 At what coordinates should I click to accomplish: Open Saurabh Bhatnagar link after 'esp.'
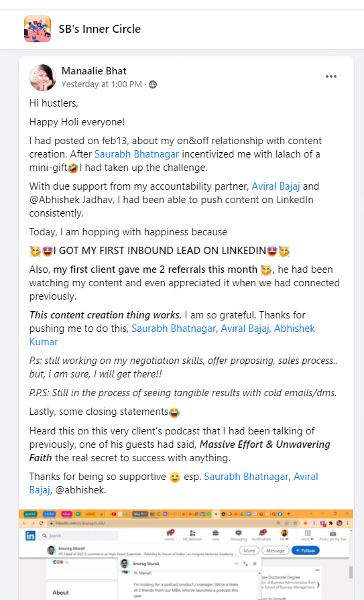246,477
